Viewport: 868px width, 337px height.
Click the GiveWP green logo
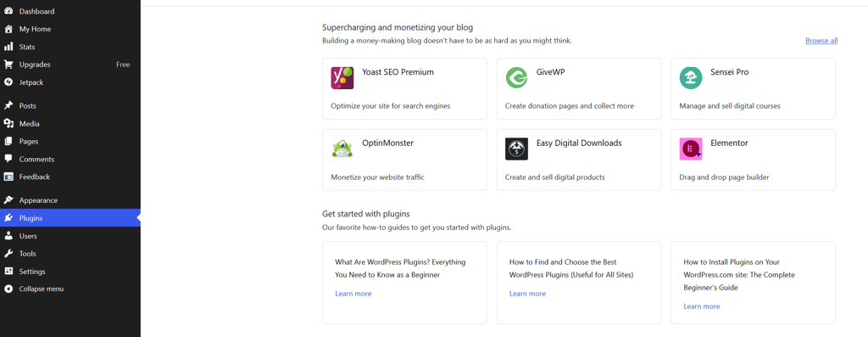pos(516,77)
